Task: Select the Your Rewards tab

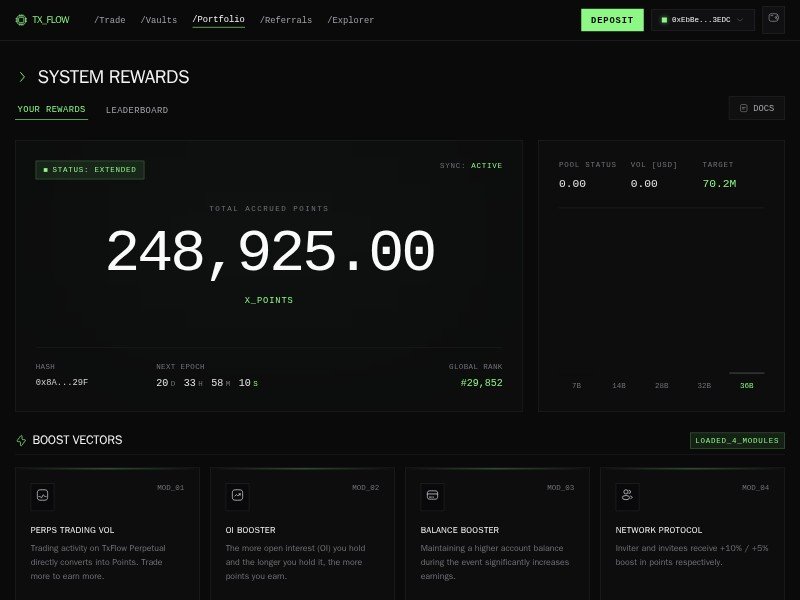Action: (x=51, y=110)
